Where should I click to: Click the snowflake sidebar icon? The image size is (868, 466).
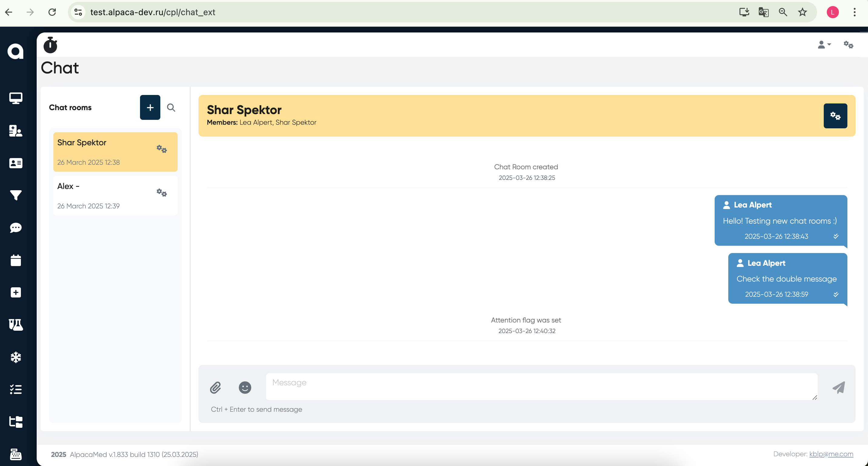coord(15,357)
